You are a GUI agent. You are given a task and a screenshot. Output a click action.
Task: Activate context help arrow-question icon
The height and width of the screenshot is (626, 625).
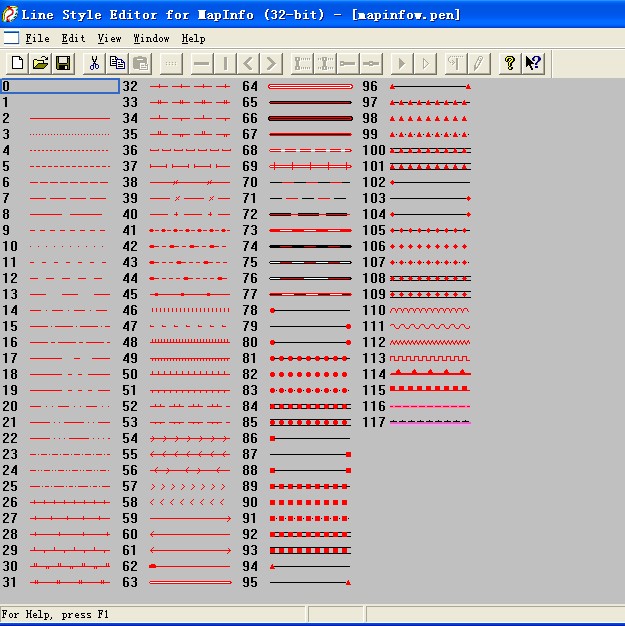(533, 63)
